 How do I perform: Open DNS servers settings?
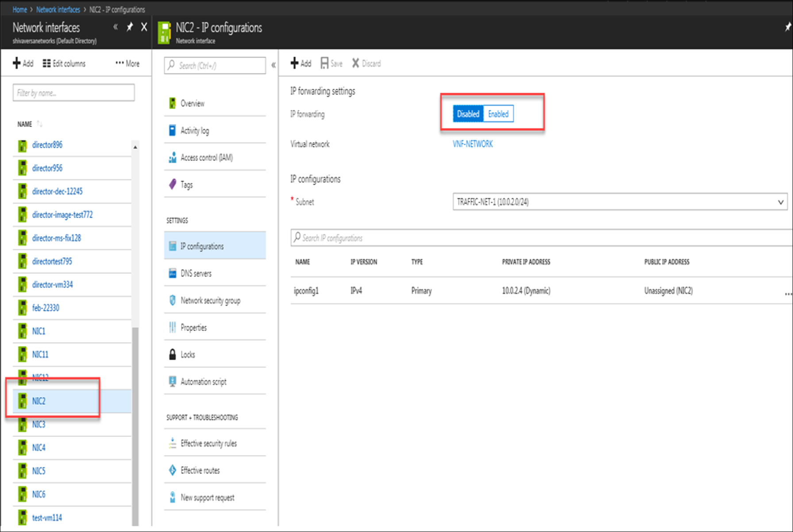215,273
